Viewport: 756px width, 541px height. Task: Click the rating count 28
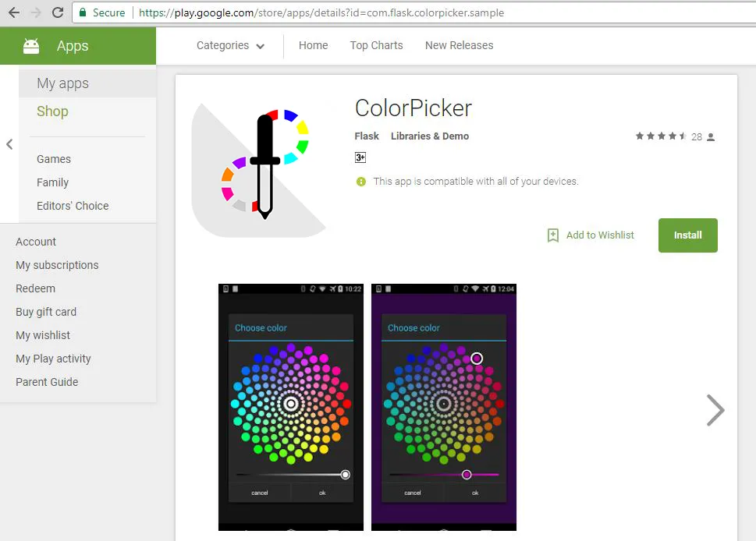pyautogui.click(x=696, y=137)
